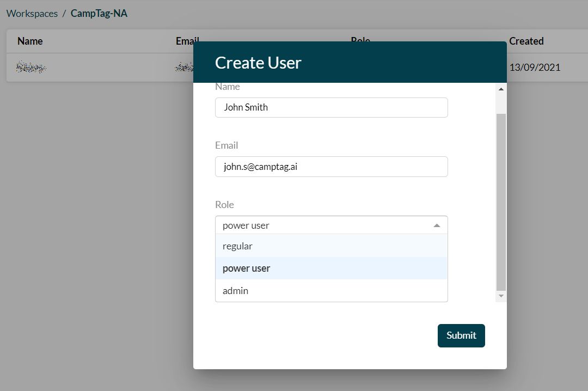588x391 pixels.
Task: Select the first user row in the table
Action: (82, 67)
